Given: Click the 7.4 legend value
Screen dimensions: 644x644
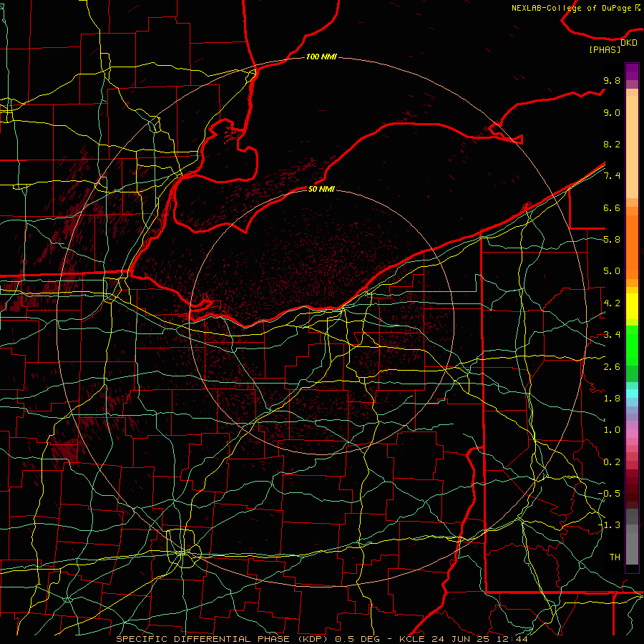Looking at the screenshot, I should pos(612,176).
